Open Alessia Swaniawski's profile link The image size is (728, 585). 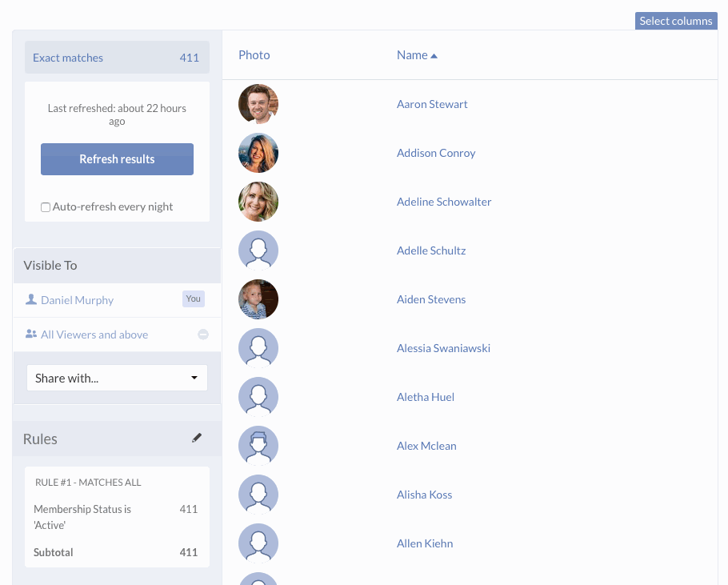pyautogui.click(x=443, y=348)
